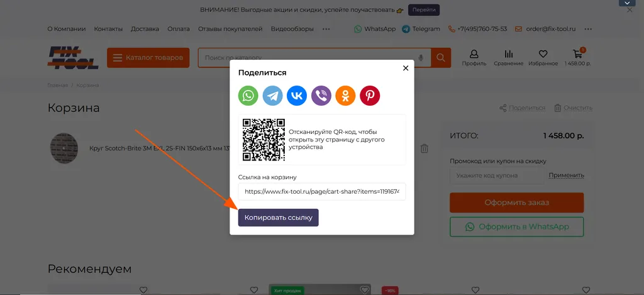Click the Очистить cart link
This screenshot has height=295, width=644.
574,108
